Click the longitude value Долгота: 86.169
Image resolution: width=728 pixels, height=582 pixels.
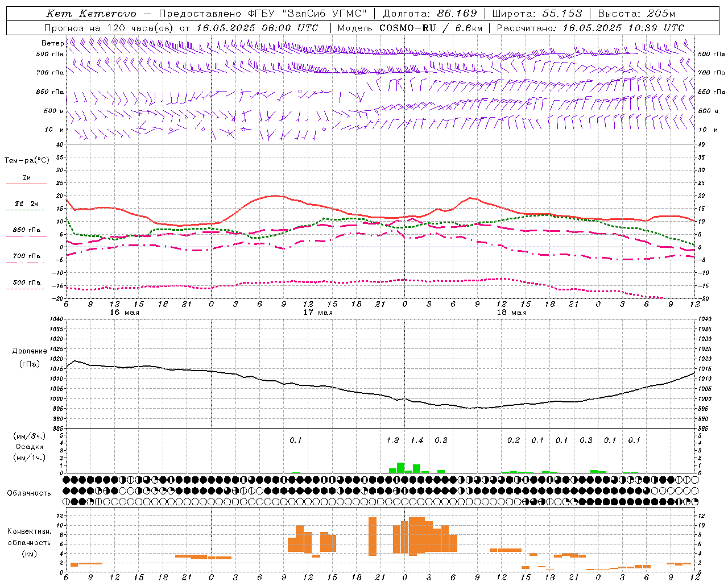[x=430, y=14]
